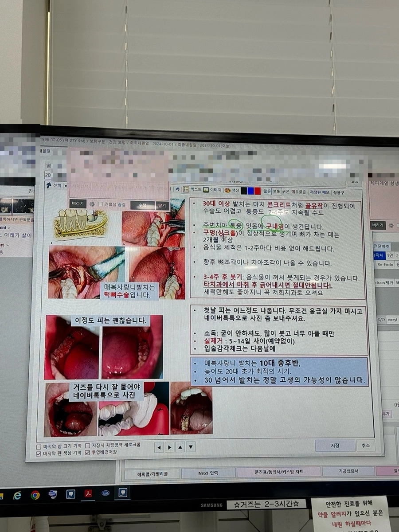Open gear settings in background right panel

(391, 226)
